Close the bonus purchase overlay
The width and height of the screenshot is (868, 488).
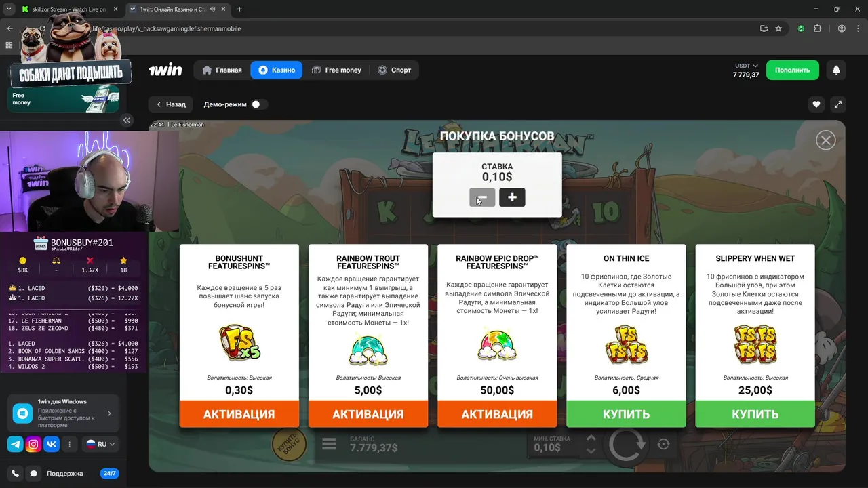(x=825, y=140)
